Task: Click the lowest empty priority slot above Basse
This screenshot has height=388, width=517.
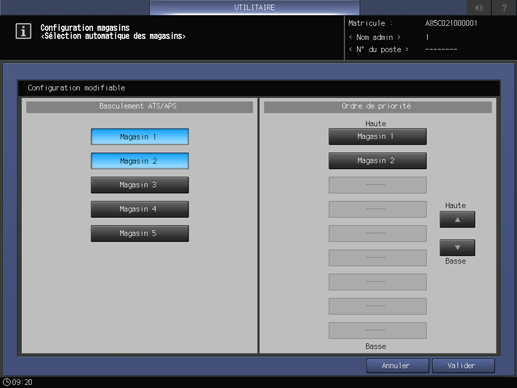Action: [377, 330]
